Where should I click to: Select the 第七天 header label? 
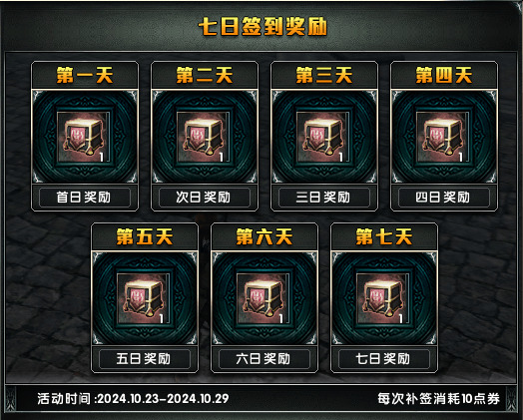[384, 236]
